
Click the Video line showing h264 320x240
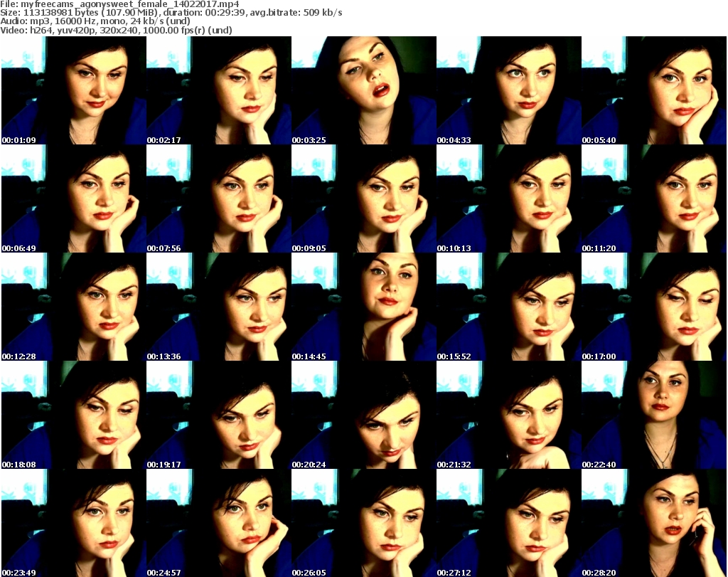[x=116, y=30]
